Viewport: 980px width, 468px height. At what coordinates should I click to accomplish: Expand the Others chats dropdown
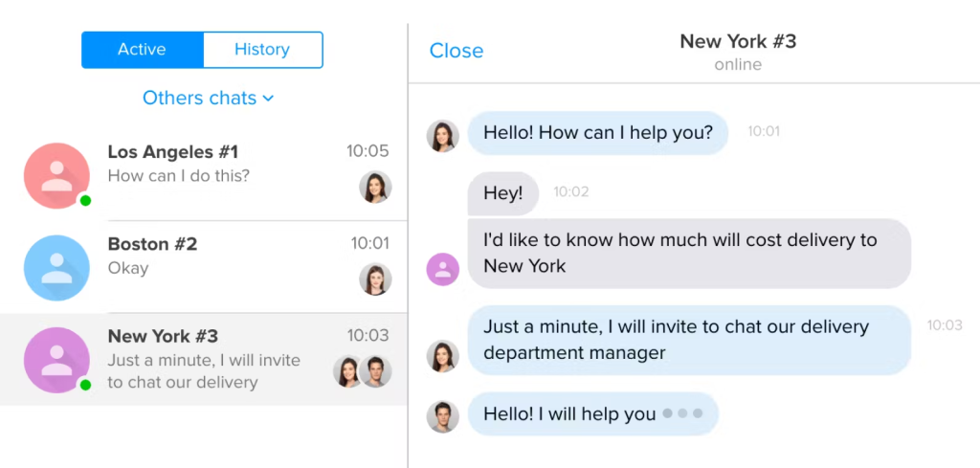pyautogui.click(x=208, y=99)
